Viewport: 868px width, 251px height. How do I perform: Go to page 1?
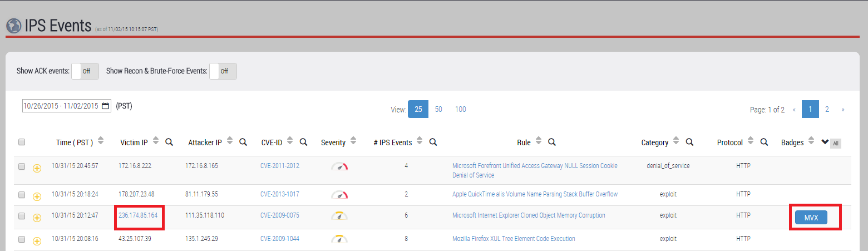coord(811,109)
